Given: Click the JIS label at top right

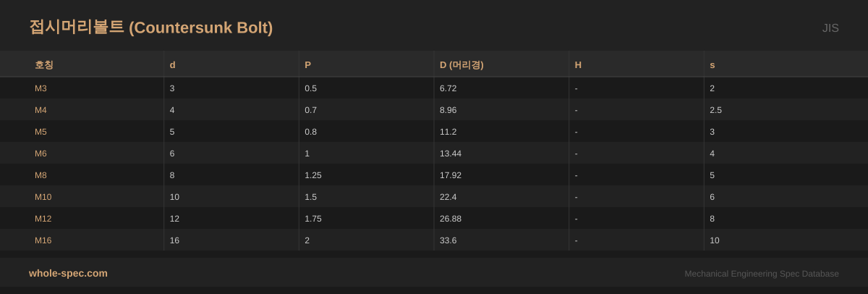Looking at the screenshot, I should pyautogui.click(x=830, y=28).
